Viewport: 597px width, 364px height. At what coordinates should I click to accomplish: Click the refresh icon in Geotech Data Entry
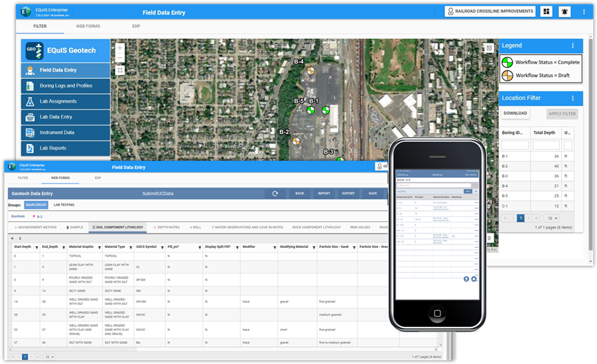tap(275, 194)
